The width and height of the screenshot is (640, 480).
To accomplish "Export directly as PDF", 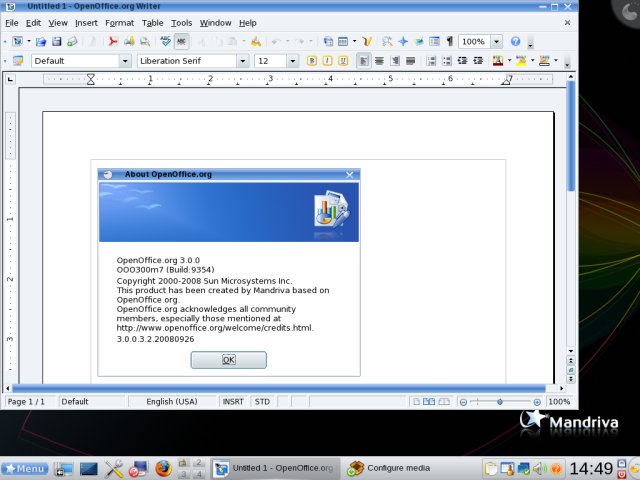I will [113, 41].
